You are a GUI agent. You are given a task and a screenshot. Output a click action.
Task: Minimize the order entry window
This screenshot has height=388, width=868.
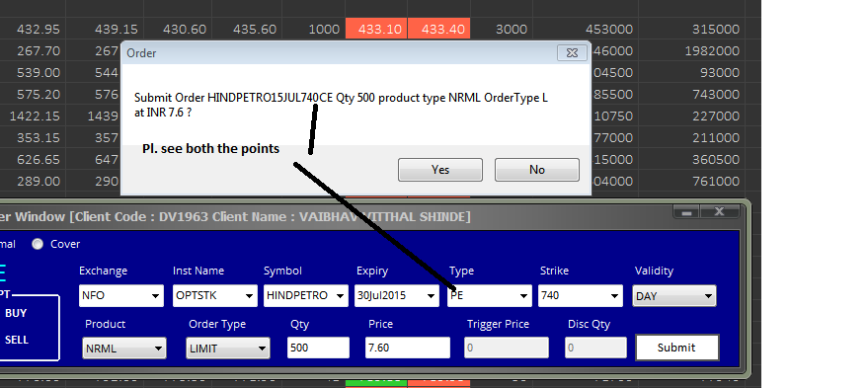click(687, 211)
